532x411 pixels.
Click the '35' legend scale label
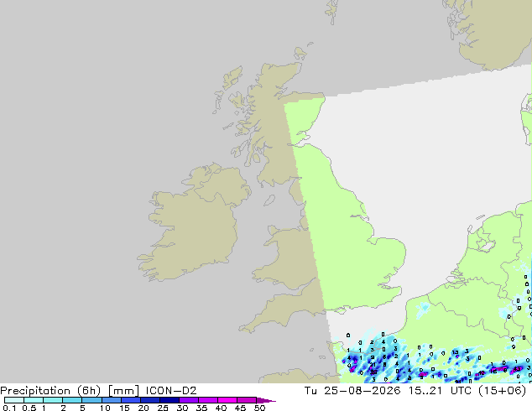click(x=201, y=408)
